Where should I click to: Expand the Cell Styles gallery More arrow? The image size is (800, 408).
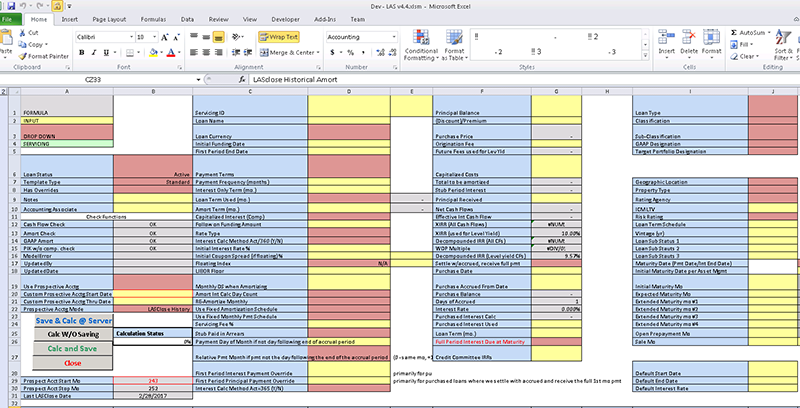coord(645,56)
